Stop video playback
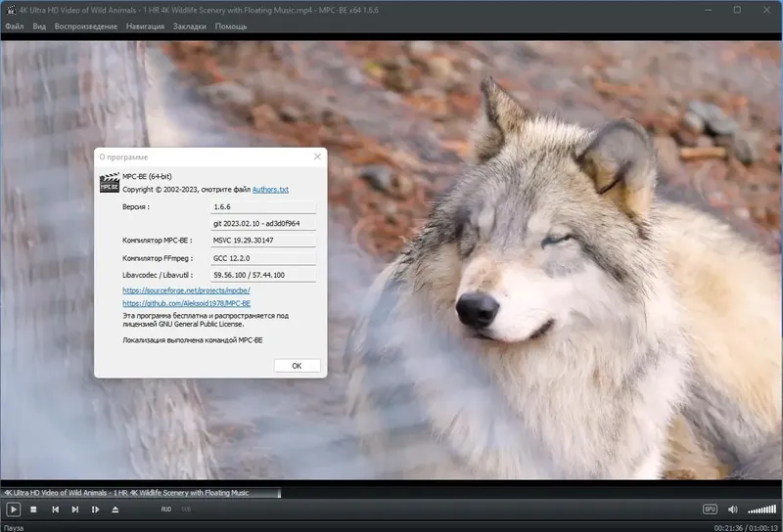The height and width of the screenshot is (532, 783). point(34,510)
